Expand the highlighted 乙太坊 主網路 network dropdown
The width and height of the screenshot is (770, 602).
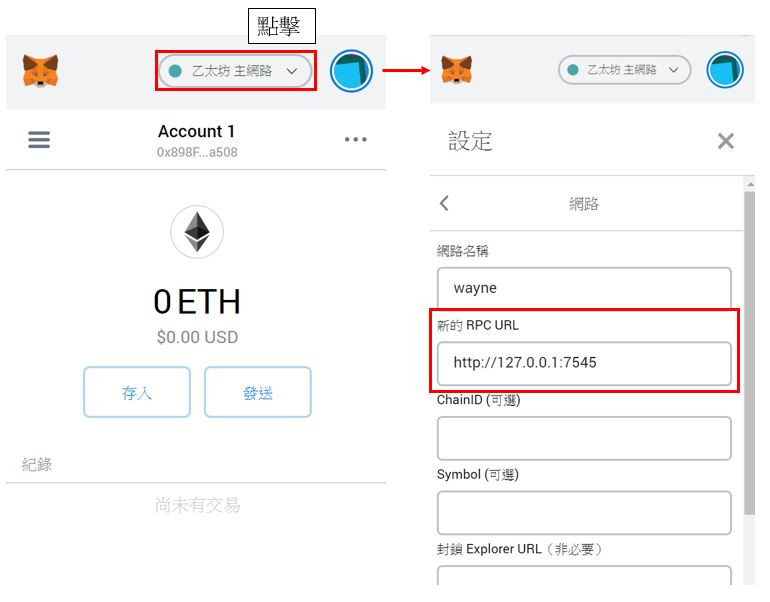tap(235, 71)
